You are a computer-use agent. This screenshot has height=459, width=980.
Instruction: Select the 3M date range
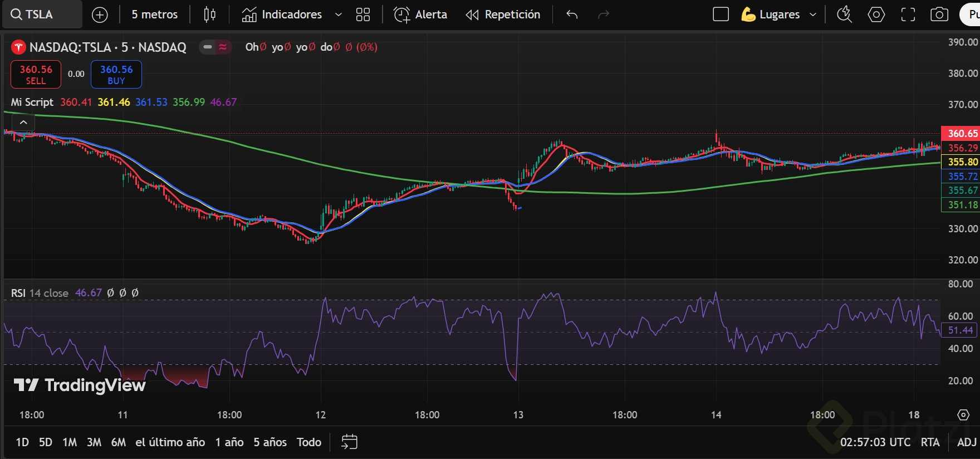click(94, 442)
